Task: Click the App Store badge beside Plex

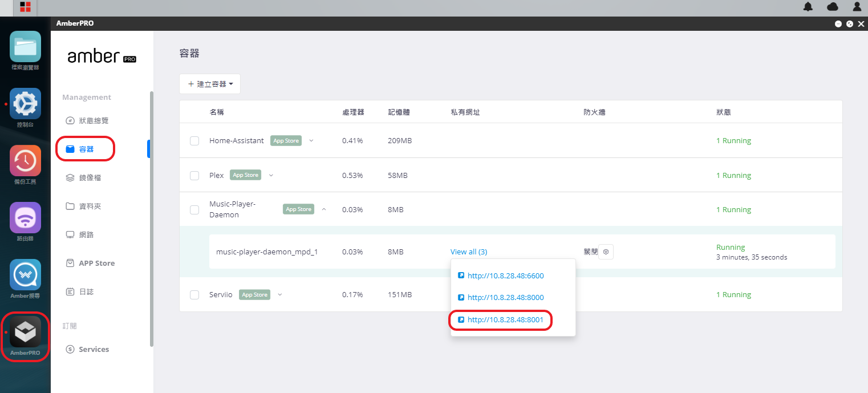Action: click(x=245, y=175)
